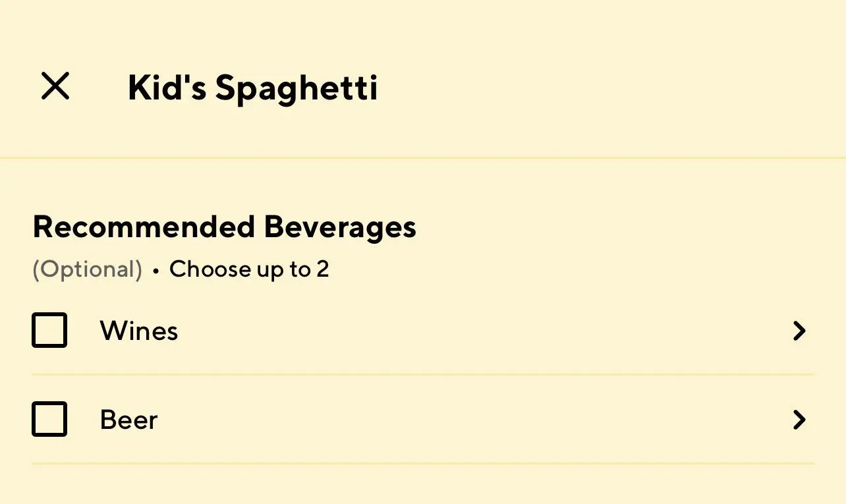
Task: Click the Recommended Beverages section heading
Action: pyautogui.click(x=224, y=227)
